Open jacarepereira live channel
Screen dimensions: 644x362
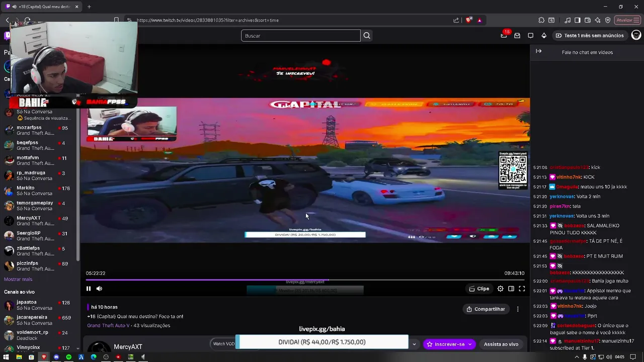40,320
